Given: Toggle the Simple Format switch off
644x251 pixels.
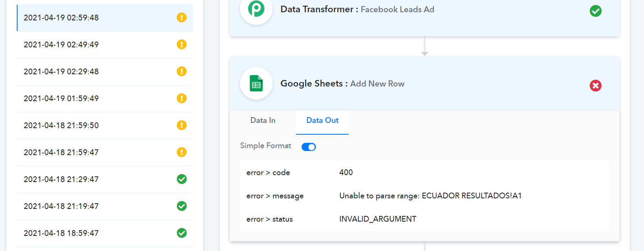Looking at the screenshot, I should pos(309,147).
